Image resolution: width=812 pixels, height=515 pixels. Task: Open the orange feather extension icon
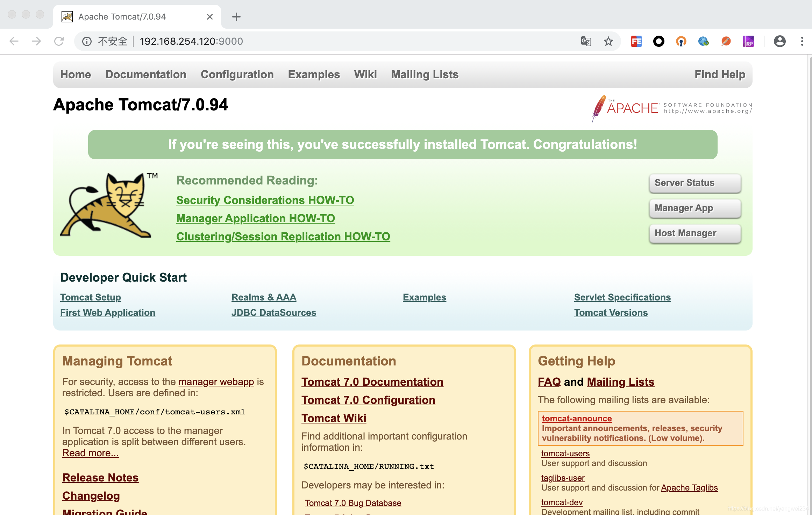pyautogui.click(x=726, y=41)
